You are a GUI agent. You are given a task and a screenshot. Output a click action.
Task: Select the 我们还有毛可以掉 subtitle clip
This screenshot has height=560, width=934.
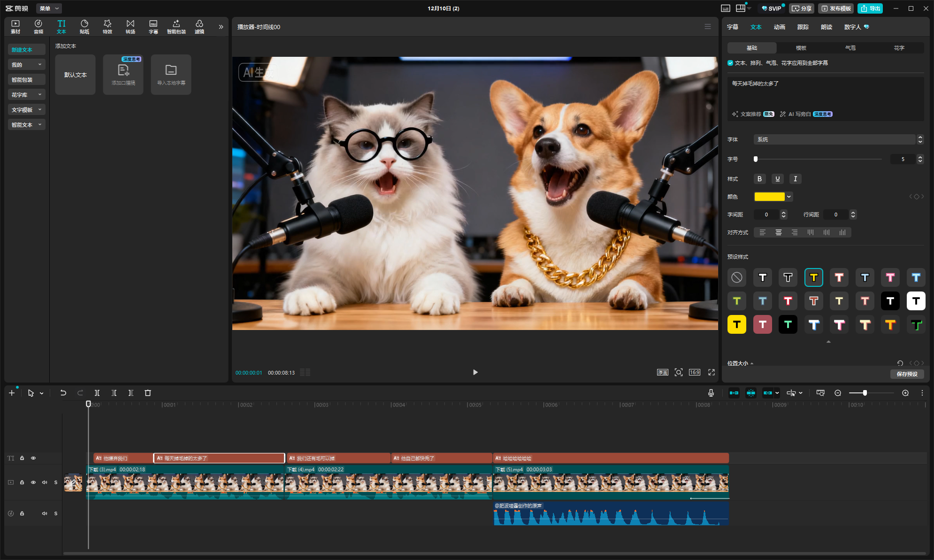point(338,458)
